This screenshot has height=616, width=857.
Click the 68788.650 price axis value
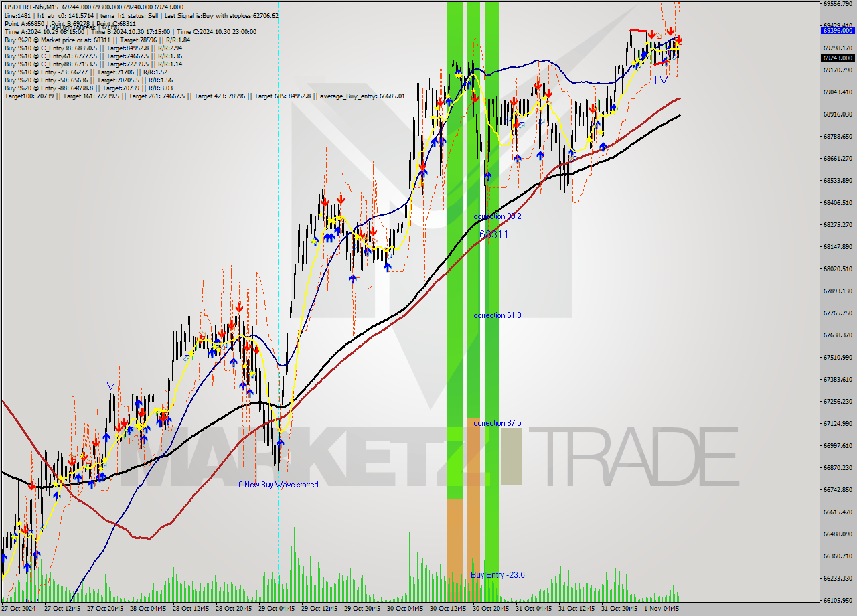[x=838, y=136]
